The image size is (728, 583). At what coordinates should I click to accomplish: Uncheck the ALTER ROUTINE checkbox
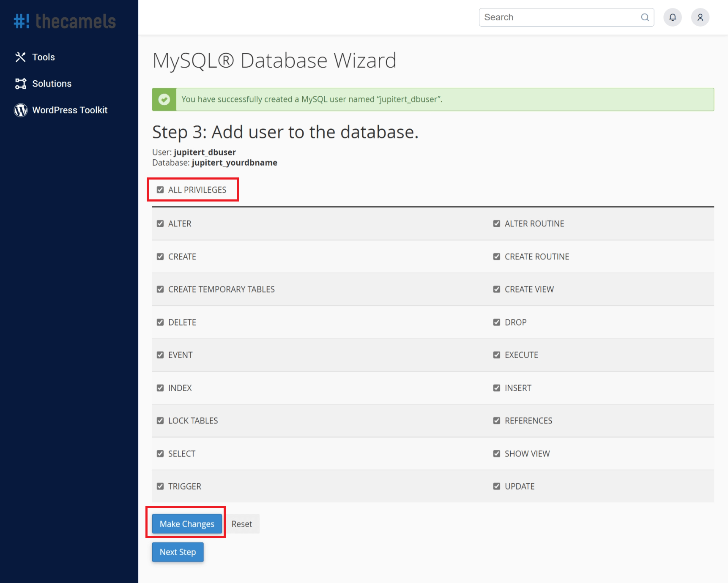(x=497, y=223)
